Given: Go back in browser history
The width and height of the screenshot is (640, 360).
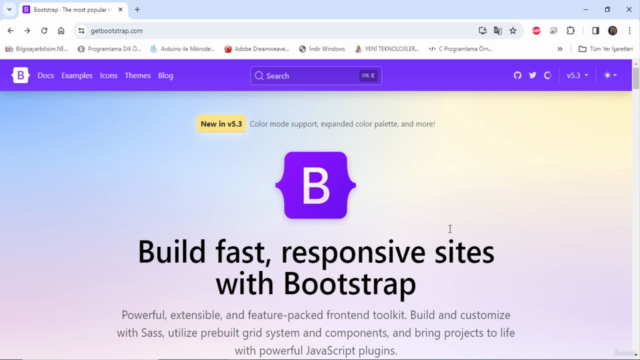Looking at the screenshot, I should [x=11, y=31].
